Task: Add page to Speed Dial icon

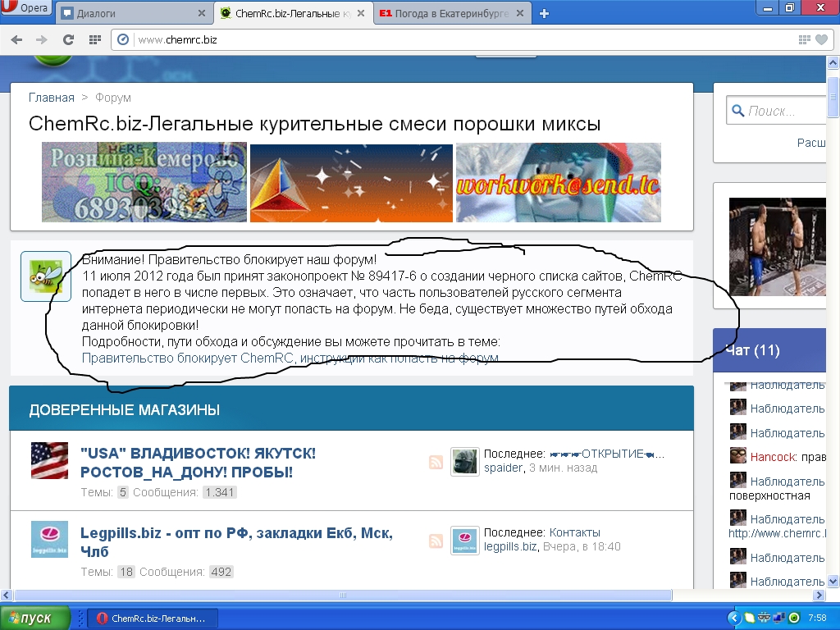Action: click(804, 39)
